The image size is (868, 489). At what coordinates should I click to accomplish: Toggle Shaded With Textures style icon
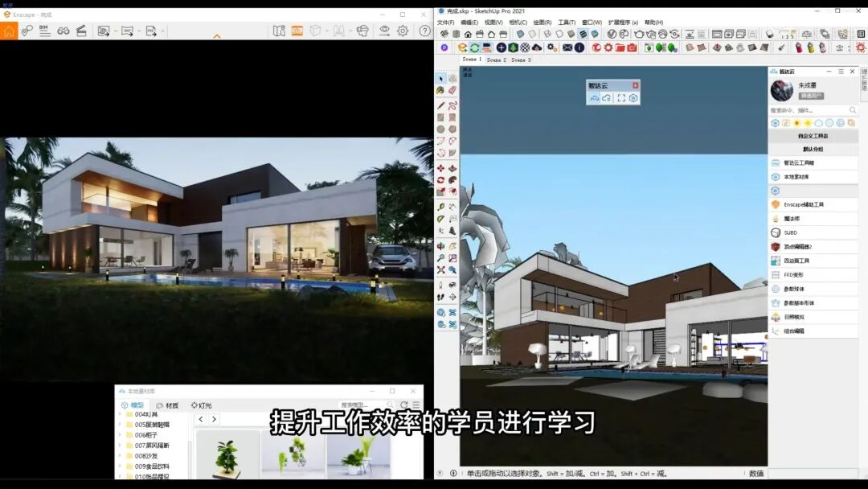click(583, 34)
